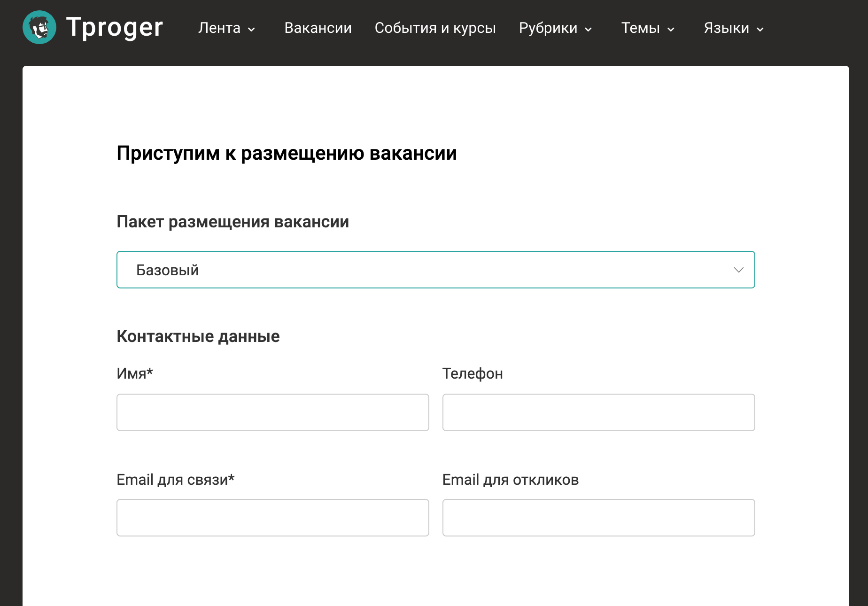The height and width of the screenshot is (606, 868).
Task: Click the Имя* field label
Action: [135, 373]
